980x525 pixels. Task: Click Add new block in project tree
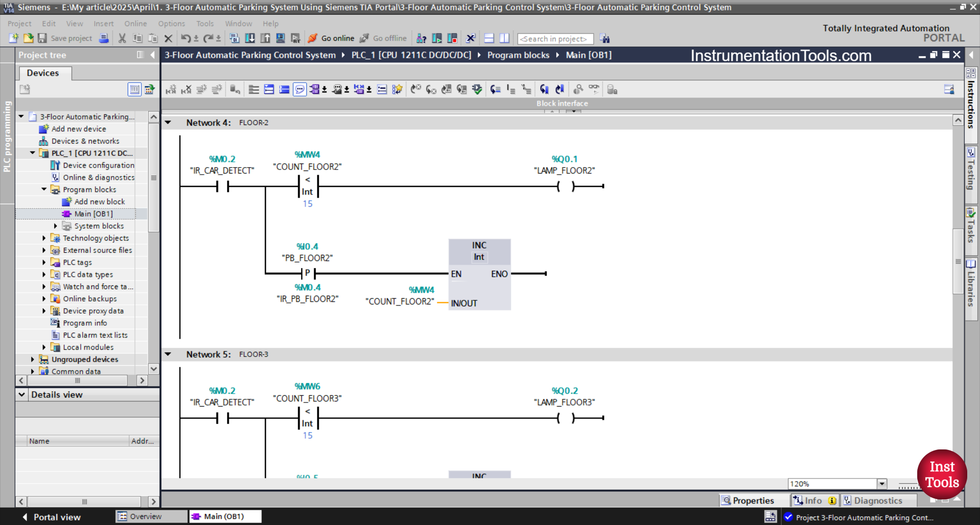point(99,201)
